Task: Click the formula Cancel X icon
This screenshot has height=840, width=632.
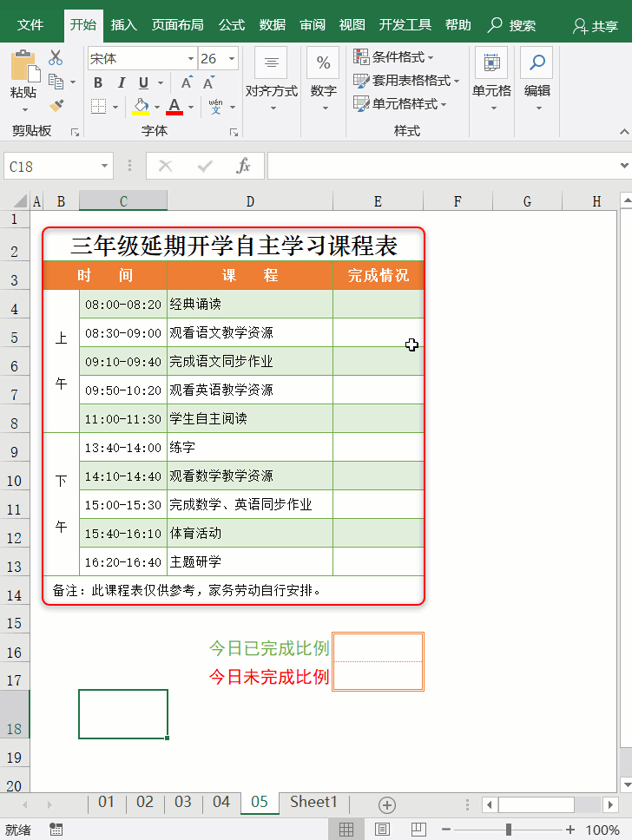Action: pyautogui.click(x=165, y=166)
